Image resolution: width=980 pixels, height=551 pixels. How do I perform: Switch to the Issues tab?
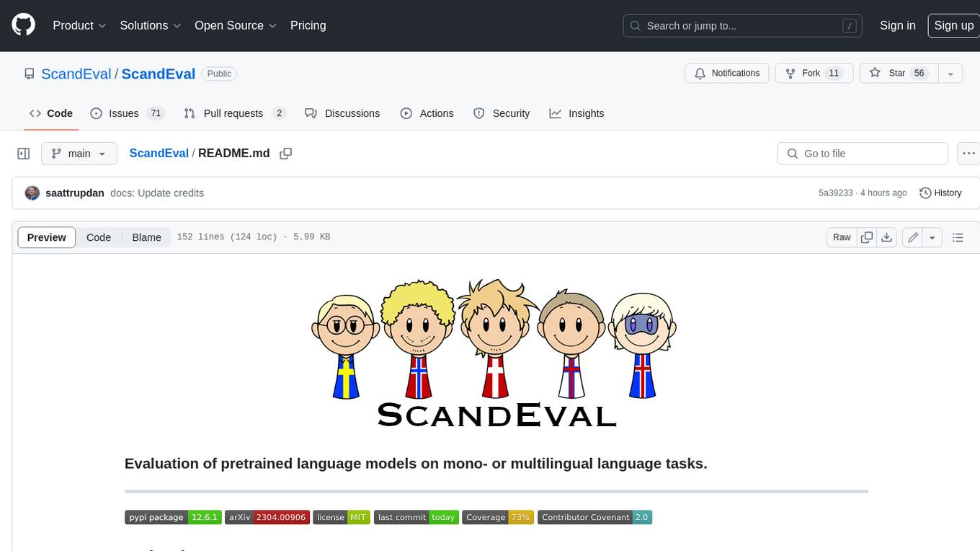tap(128, 113)
